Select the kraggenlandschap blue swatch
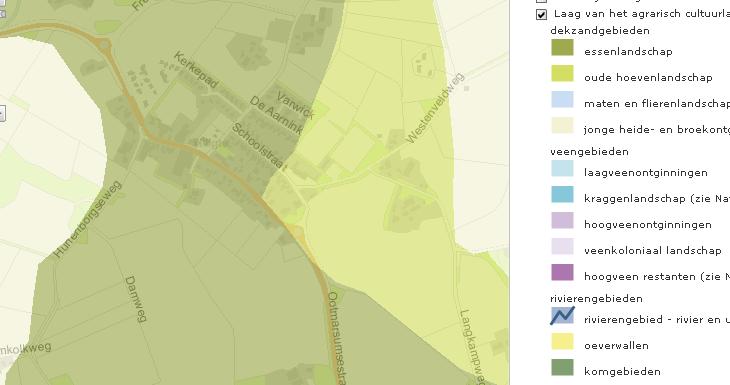 coord(562,195)
